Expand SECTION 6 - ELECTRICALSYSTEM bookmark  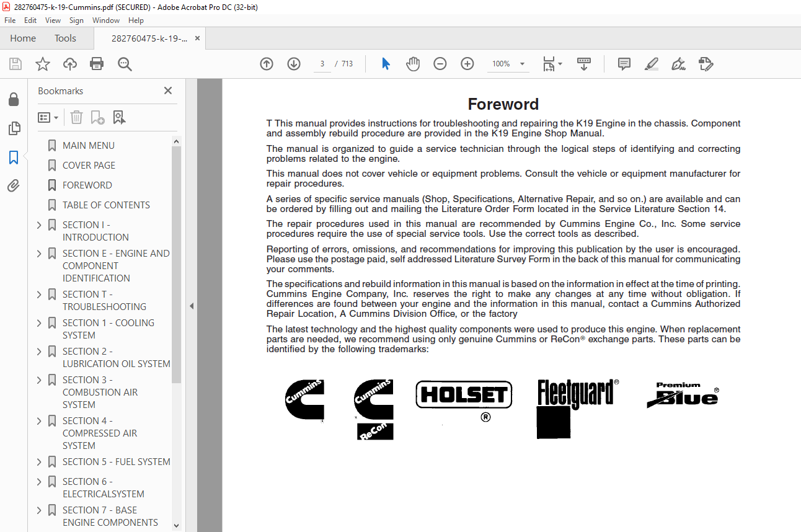[x=39, y=482]
